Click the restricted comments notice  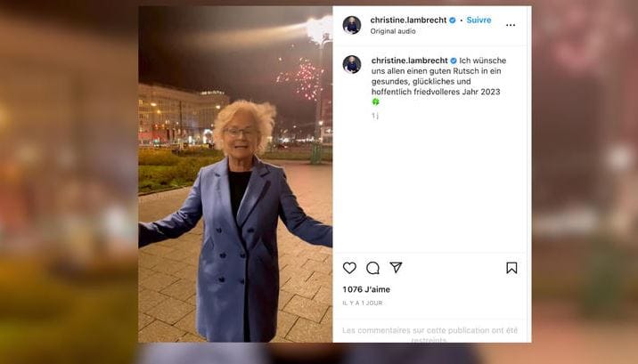pyautogui.click(x=429, y=335)
